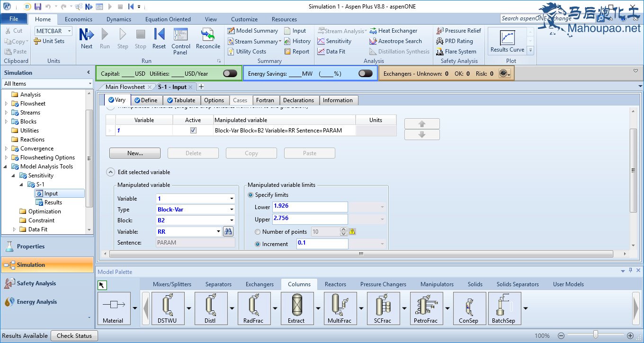Open the Economics ribbon tab
Screen dimensions: 644x343
click(x=79, y=19)
